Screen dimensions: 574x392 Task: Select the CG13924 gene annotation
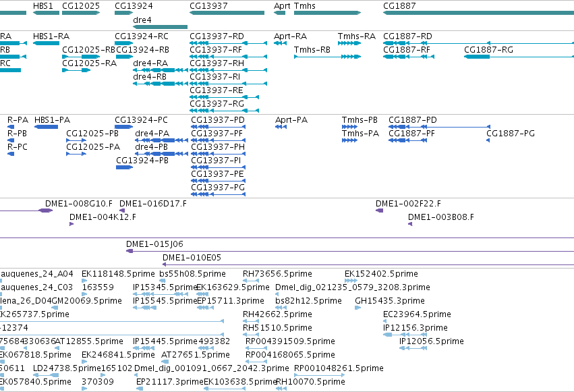123,13
